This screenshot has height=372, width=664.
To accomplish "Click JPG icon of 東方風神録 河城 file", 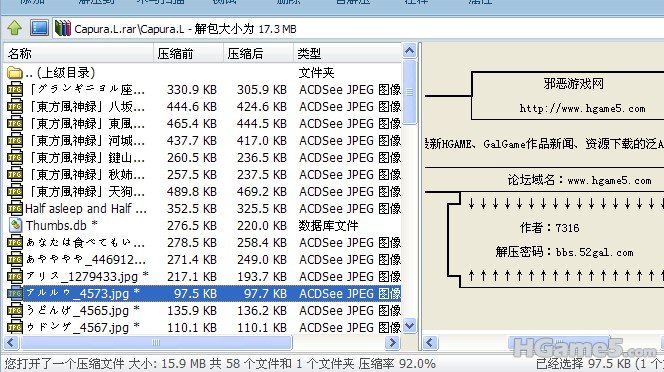I will [15, 140].
